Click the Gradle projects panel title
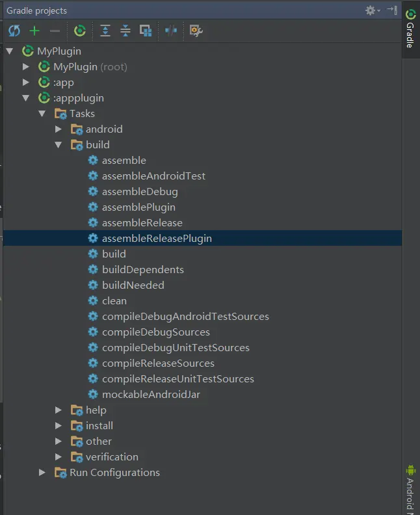 [36, 10]
